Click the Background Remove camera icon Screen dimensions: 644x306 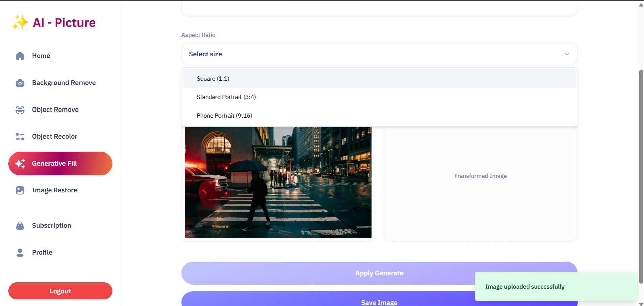(x=20, y=83)
